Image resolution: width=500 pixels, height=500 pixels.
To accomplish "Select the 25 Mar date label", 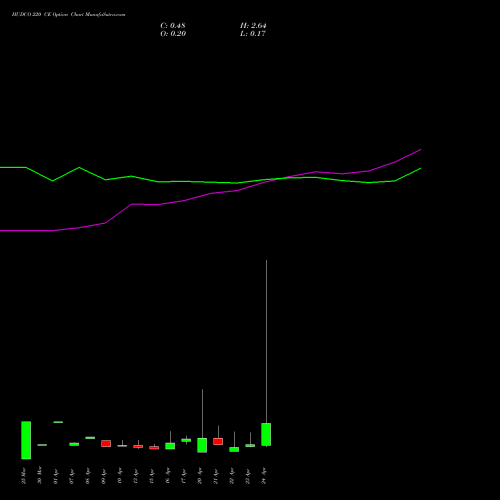I will pos(24,475).
